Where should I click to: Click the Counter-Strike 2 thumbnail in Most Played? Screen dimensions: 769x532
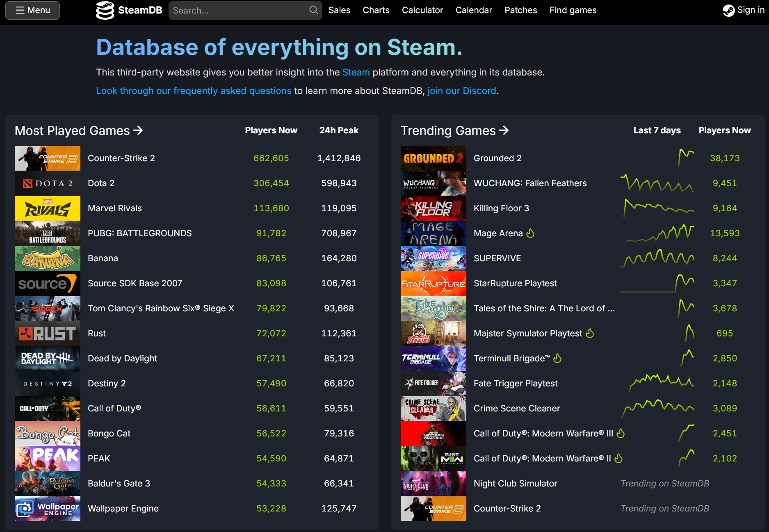click(48, 158)
